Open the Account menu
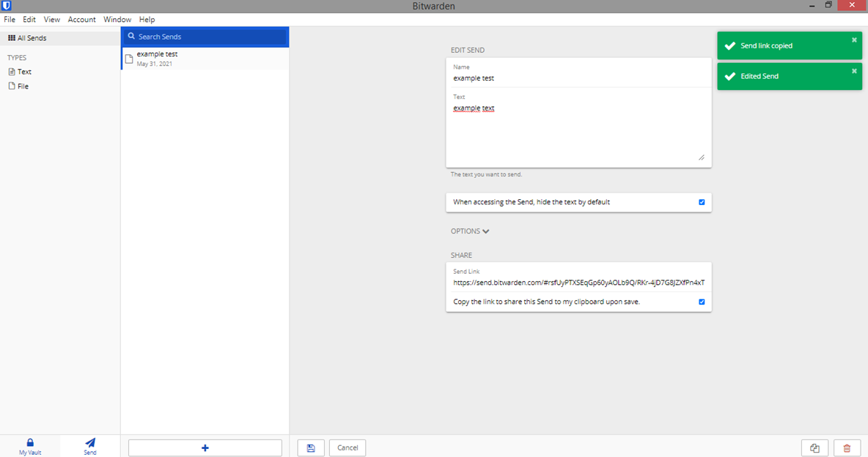 (82, 19)
